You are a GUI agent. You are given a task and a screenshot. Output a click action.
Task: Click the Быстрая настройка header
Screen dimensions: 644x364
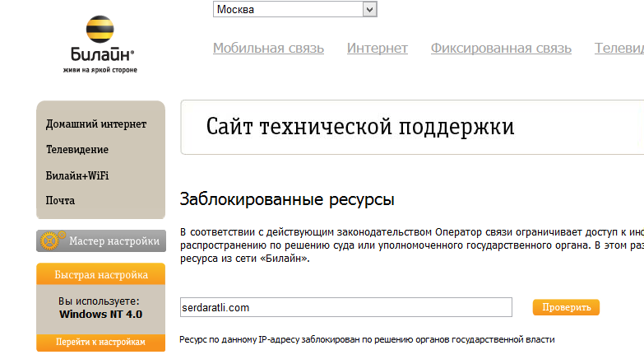pos(101,274)
